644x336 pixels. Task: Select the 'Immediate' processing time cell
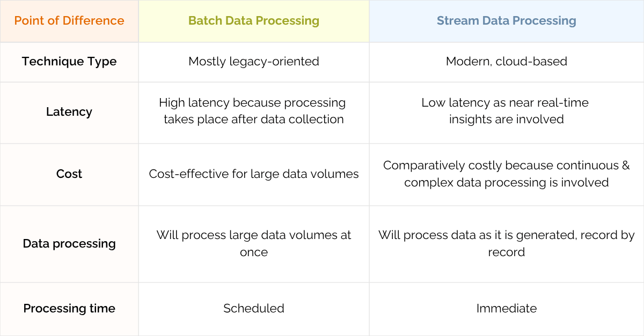[x=507, y=309]
